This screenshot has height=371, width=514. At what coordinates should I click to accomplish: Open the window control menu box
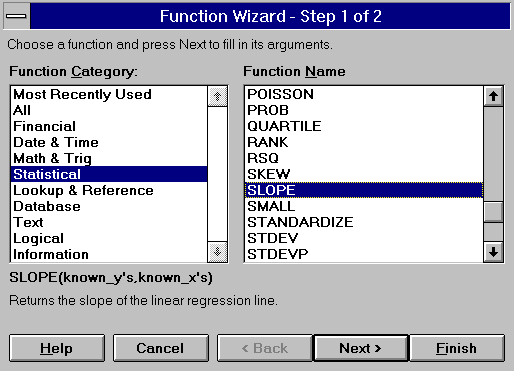16,16
